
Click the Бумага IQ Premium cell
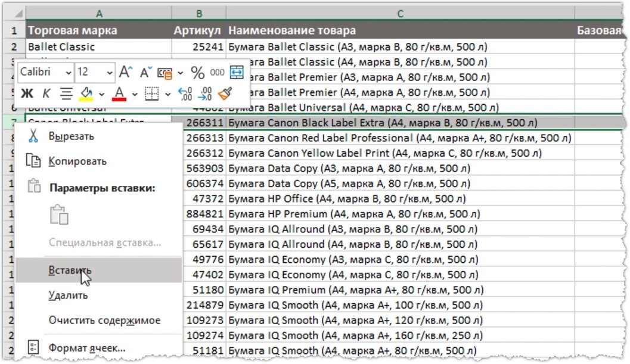point(400,290)
